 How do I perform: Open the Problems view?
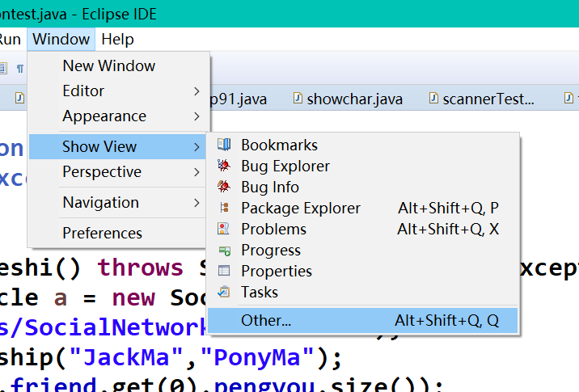363,230
